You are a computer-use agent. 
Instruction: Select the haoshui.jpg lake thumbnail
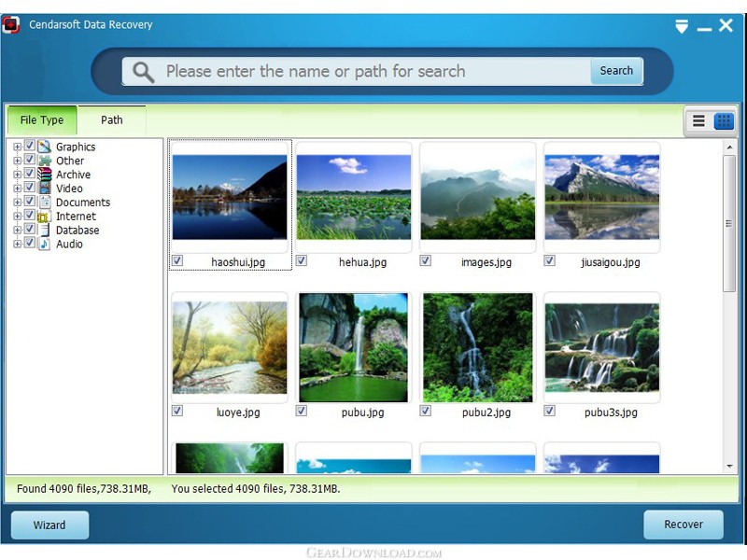(x=230, y=197)
